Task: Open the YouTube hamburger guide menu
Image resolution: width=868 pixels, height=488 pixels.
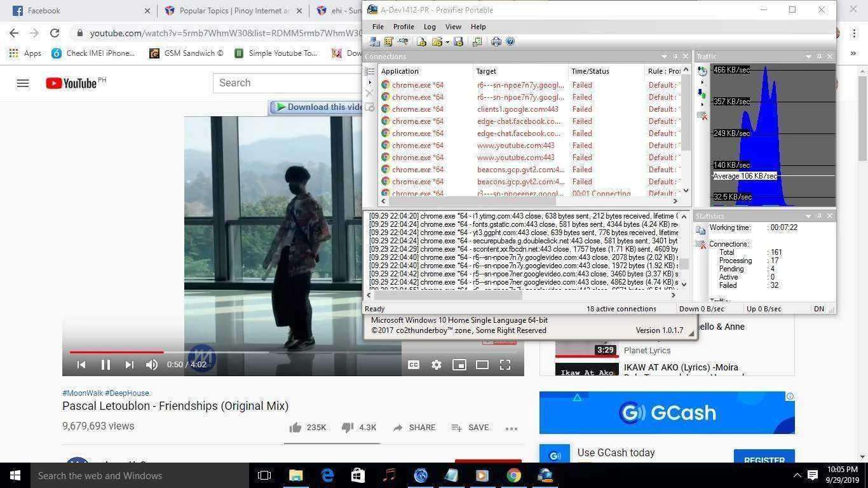Action: (x=23, y=83)
